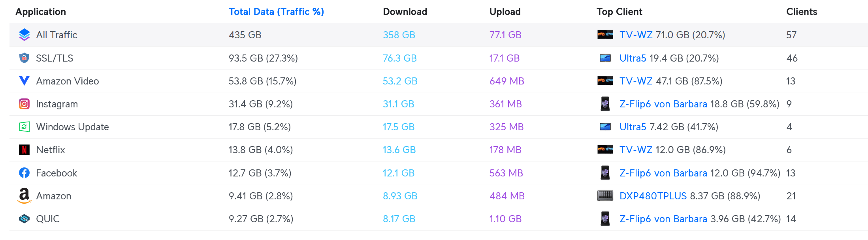This screenshot has width=868, height=240.
Task: Click the DXP480TPLUS NAS device thumbnail
Action: (x=605, y=196)
